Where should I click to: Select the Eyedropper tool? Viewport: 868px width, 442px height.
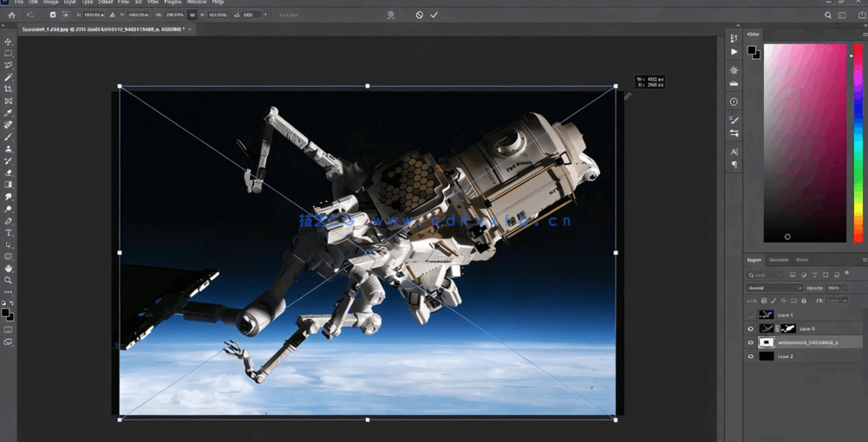point(9,114)
